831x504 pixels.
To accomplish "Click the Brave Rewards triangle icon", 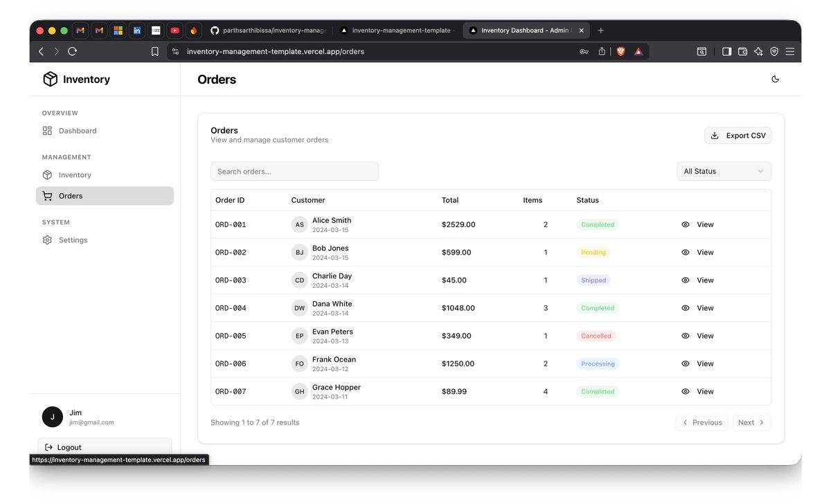I will 638,51.
